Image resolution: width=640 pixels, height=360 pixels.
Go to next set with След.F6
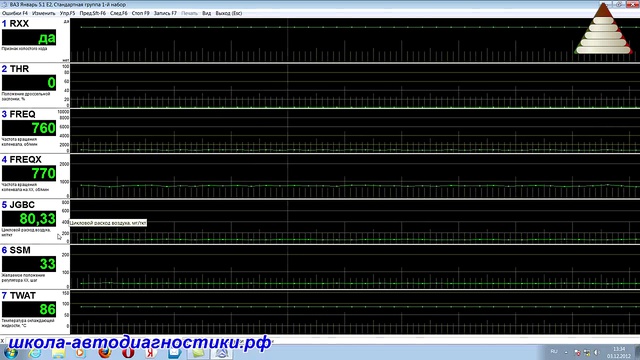[119, 13]
